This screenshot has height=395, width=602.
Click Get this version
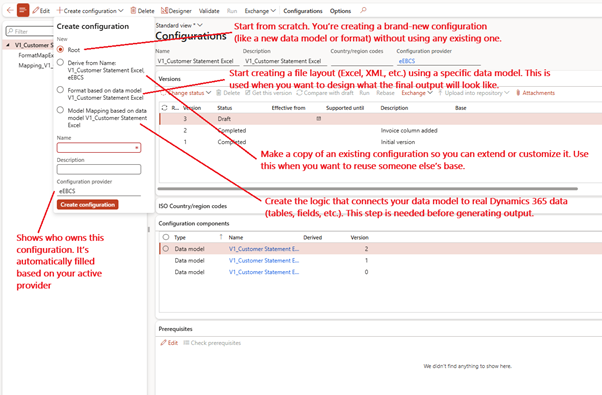(268, 93)
